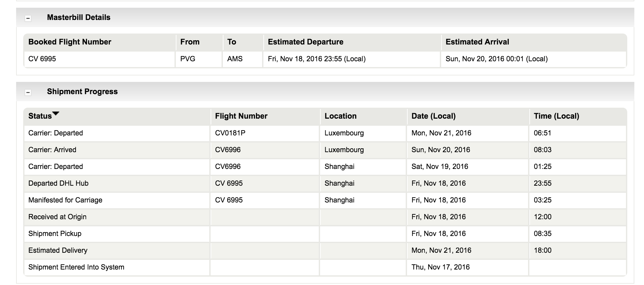This screenshot has width=644, height=285.
Task: Sort by Time (Local) column header
Action: click(x=556, y=116)
